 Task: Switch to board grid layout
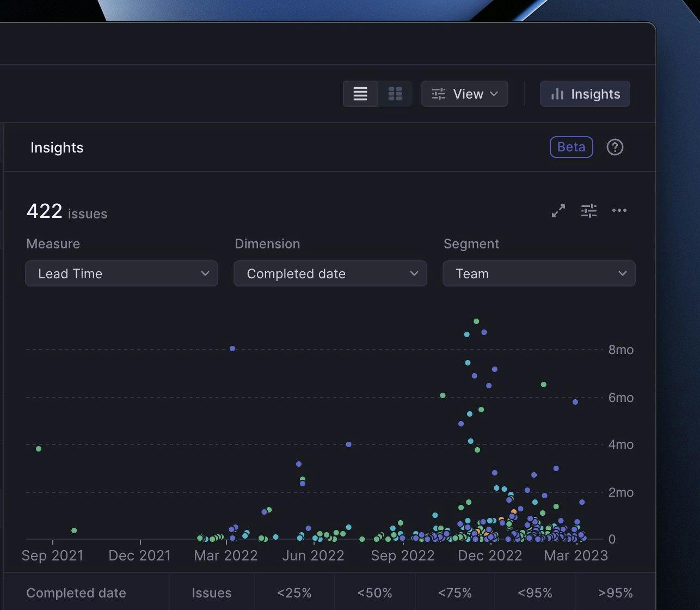(x=395, y=94)
